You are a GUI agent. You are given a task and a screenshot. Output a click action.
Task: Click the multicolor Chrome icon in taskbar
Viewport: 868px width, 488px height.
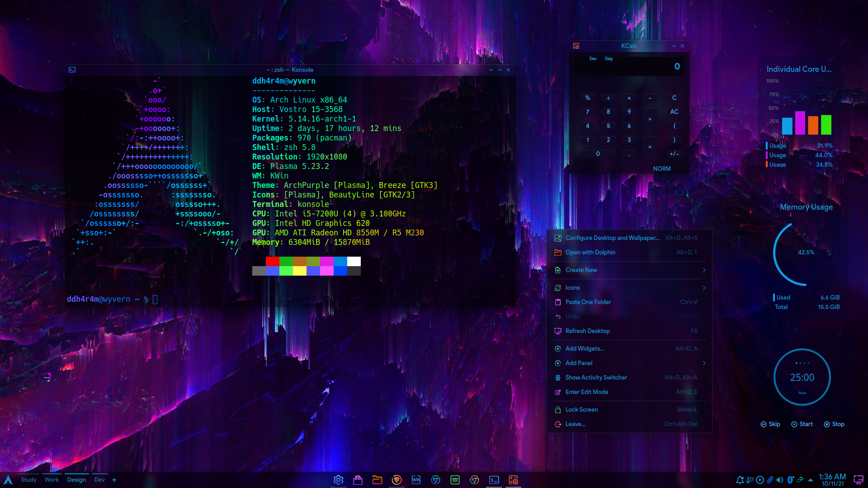(x=475, y=480)
